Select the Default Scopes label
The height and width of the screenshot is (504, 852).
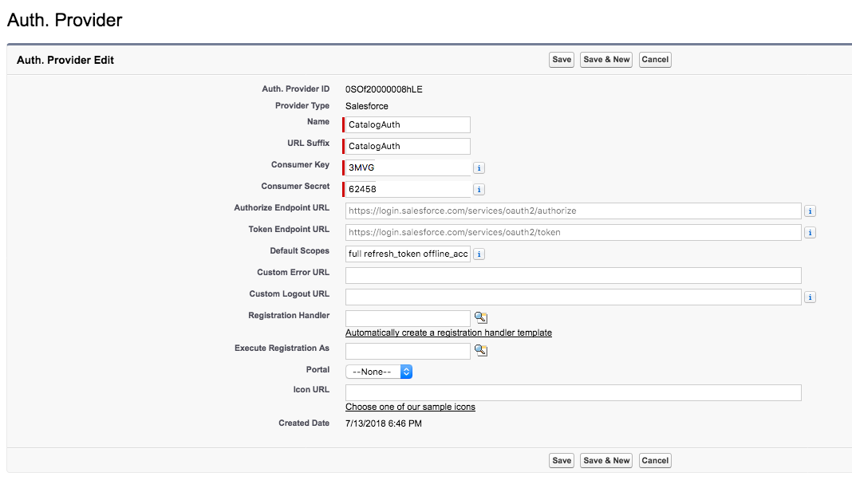click(x=299, y=251)
